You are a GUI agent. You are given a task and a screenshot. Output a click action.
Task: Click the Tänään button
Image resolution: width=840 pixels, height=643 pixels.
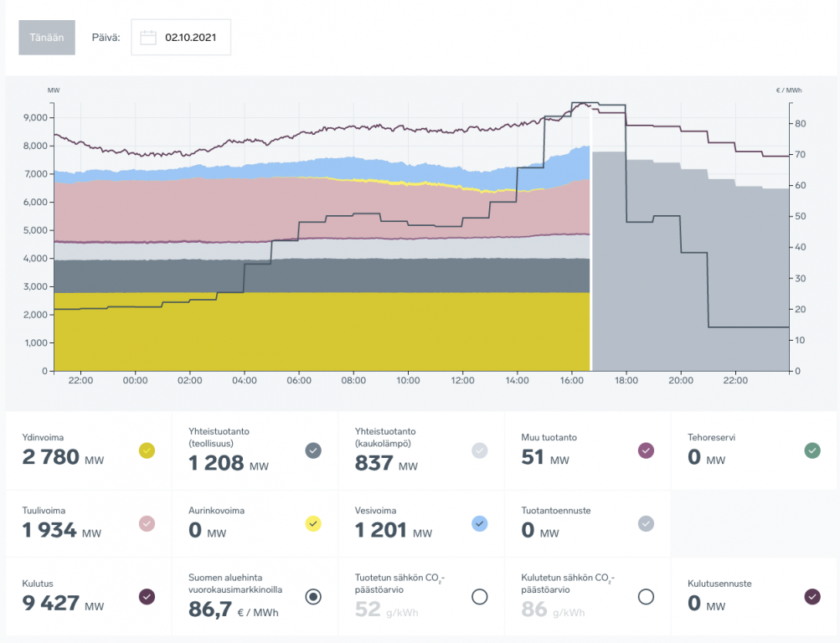click(x=47, y=38)
